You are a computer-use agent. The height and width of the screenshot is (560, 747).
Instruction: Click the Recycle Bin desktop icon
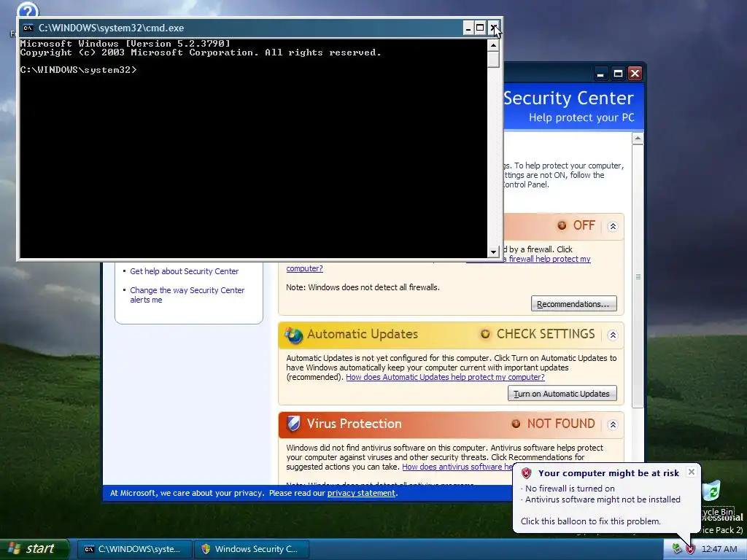click(713, 491)
